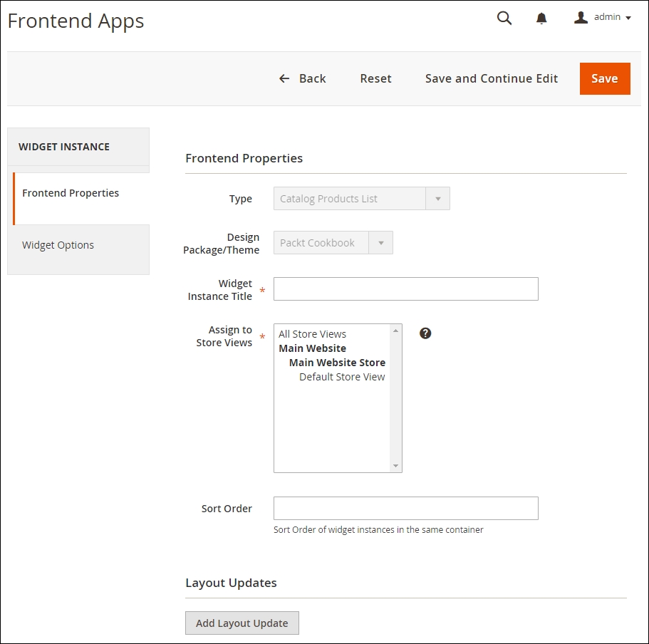Click Save and Continue Edit
Image resolution: width=649 pixels, height=644 pixels.
[491, 78]
